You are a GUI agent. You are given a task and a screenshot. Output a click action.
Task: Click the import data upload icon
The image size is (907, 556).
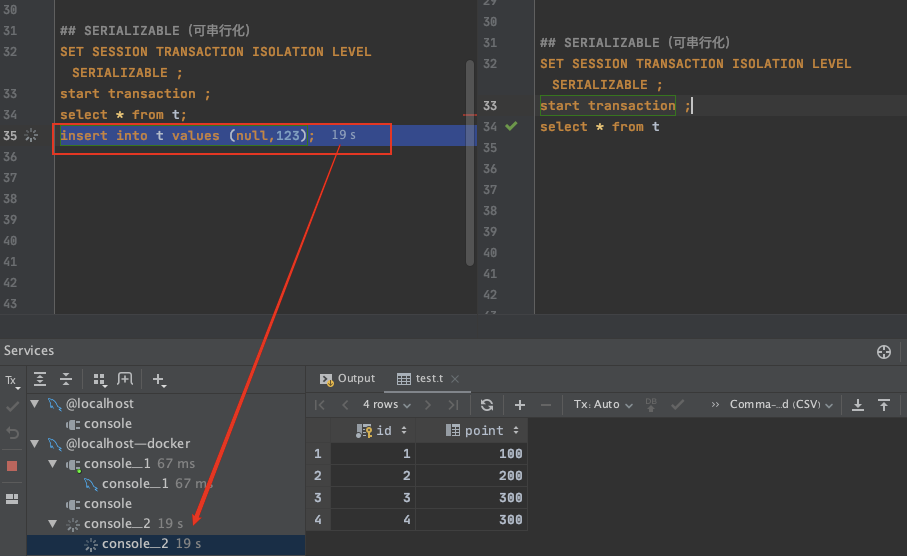coord(884,405)
